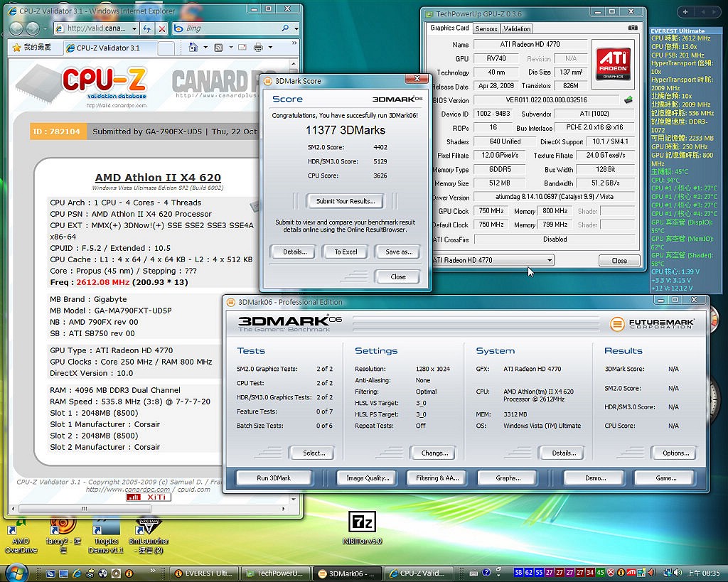Expand the Home button dropdown arrow
The width and height of the screenshot is (728, 582).
(x=205, y=48)
